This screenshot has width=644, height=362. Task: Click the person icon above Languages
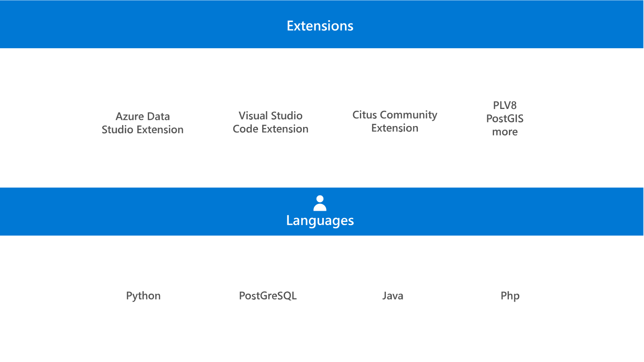coord(320,202)
